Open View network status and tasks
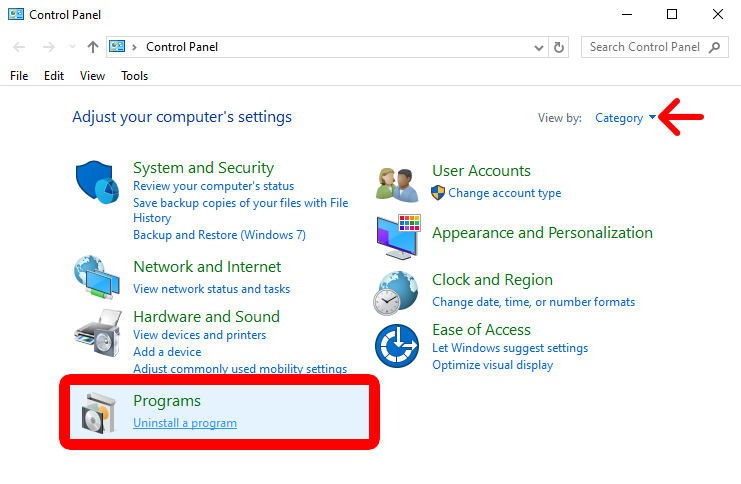The image size is (741, 484). coord(211,289)
